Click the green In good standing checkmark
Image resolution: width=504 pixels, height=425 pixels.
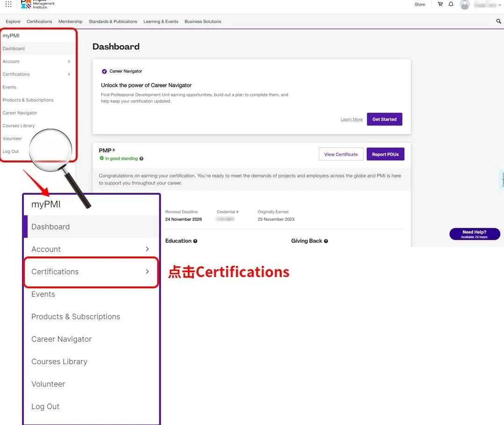click(102, 158)
